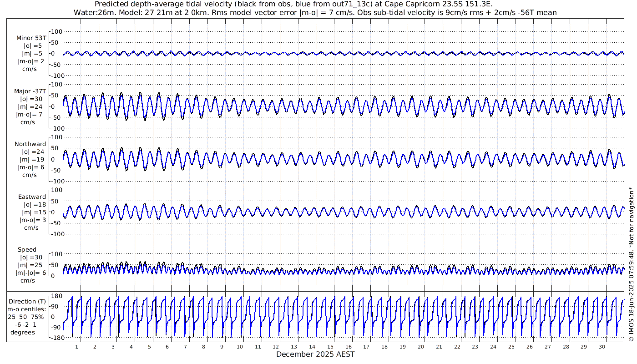
Task: Click the '-50' tick of the Major panel
Action: click(57, 117)
